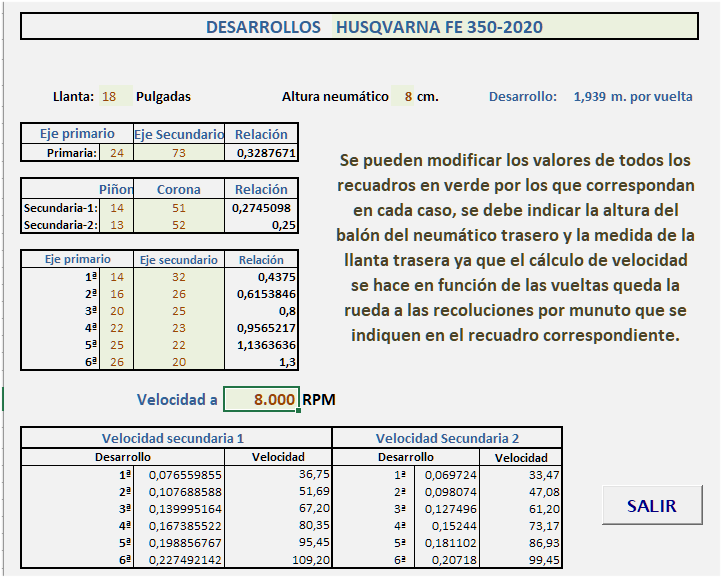Image resolution: width=721 pixels, height=577 pixels.
Task: Select 2ª gear eje primario value 16
Action: pos(116,294)
